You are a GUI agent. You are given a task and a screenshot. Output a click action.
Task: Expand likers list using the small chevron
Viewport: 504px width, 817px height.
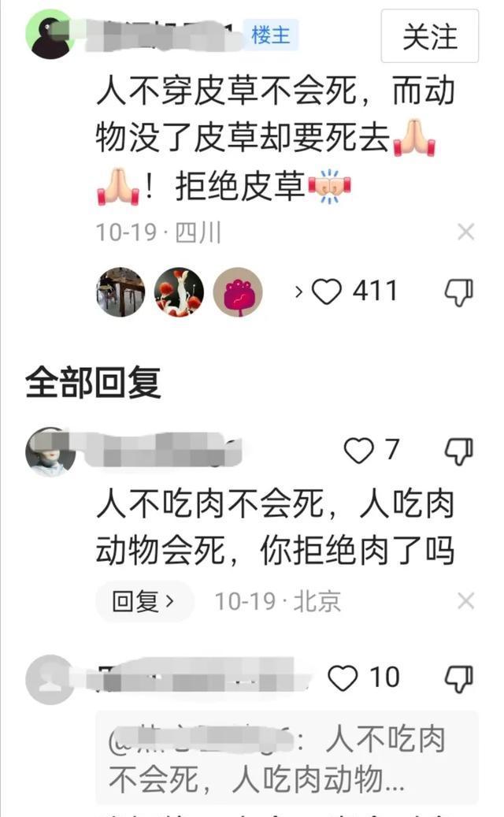299,292
